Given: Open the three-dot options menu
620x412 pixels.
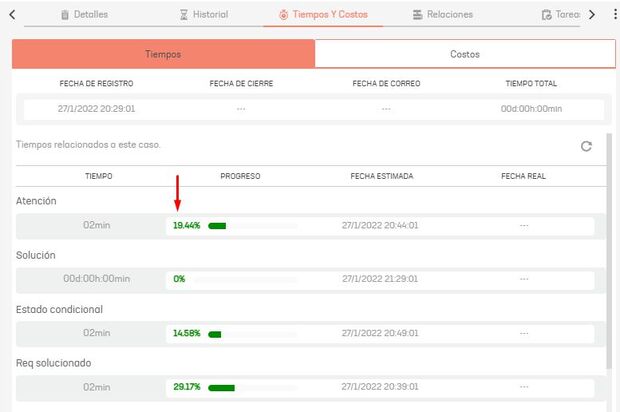Looking at the screenshot, I should click(615, 14).
